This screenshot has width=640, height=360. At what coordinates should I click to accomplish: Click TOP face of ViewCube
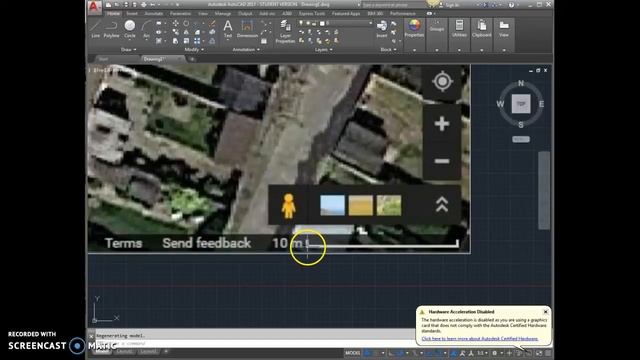click(521, 104)
